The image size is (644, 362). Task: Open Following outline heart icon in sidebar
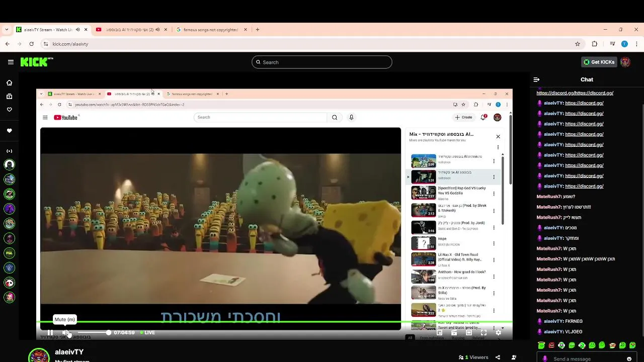(9, 109)
